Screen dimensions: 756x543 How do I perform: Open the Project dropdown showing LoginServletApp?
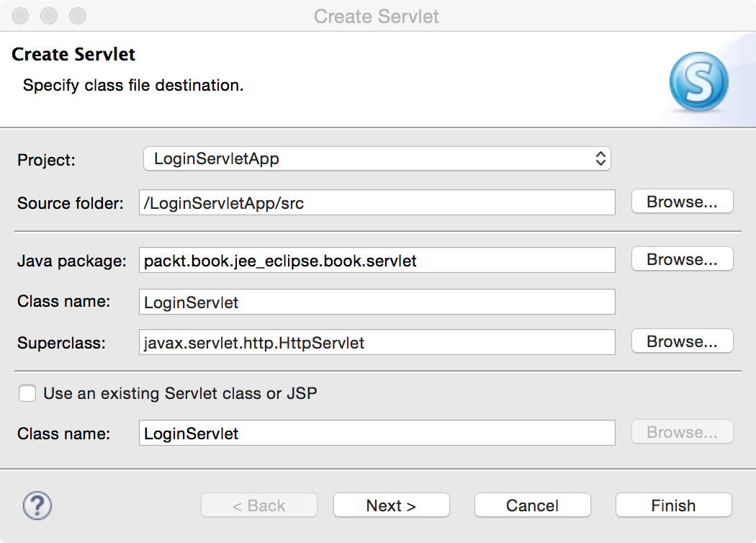(x=377, y=159)
